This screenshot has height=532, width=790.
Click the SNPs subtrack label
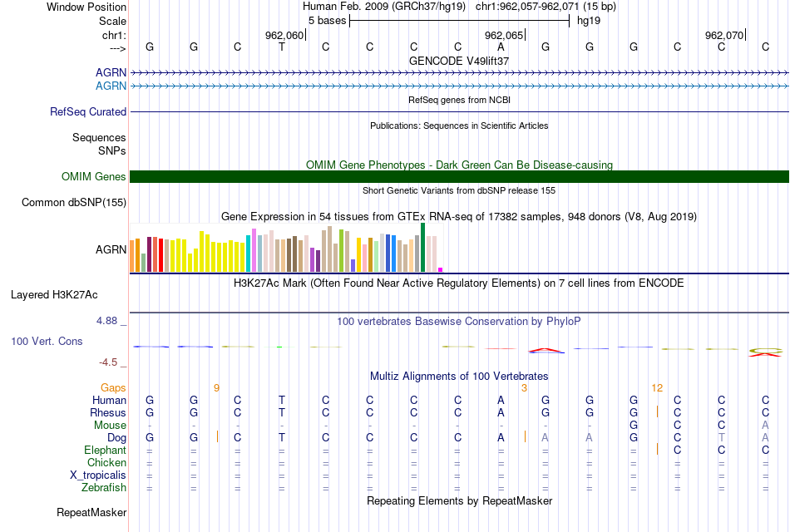(112, 150)
